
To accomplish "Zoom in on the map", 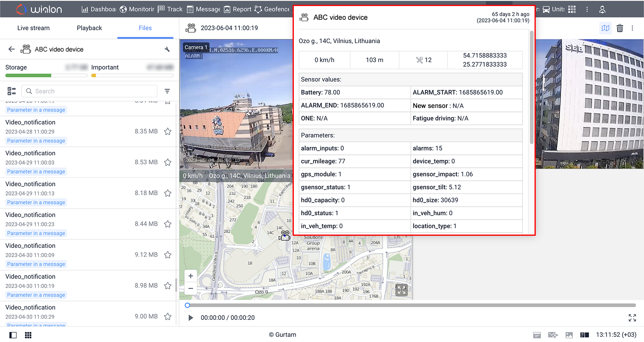I will 191,276.
